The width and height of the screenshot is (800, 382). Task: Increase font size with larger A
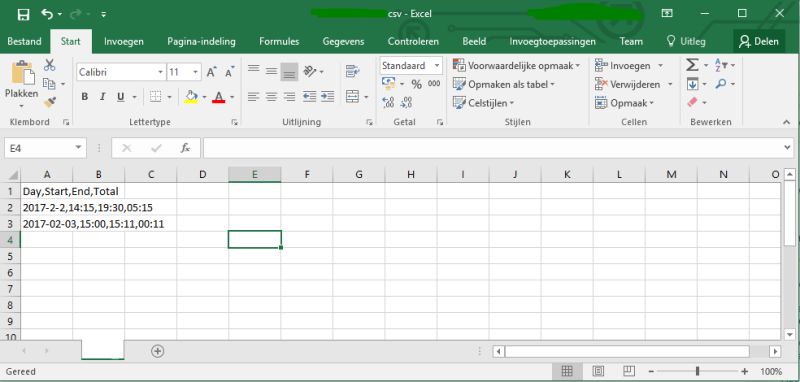point(211,72)
